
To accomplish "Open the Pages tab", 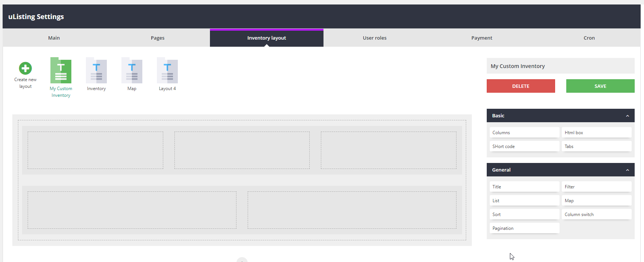I will (x=158, y=38).
